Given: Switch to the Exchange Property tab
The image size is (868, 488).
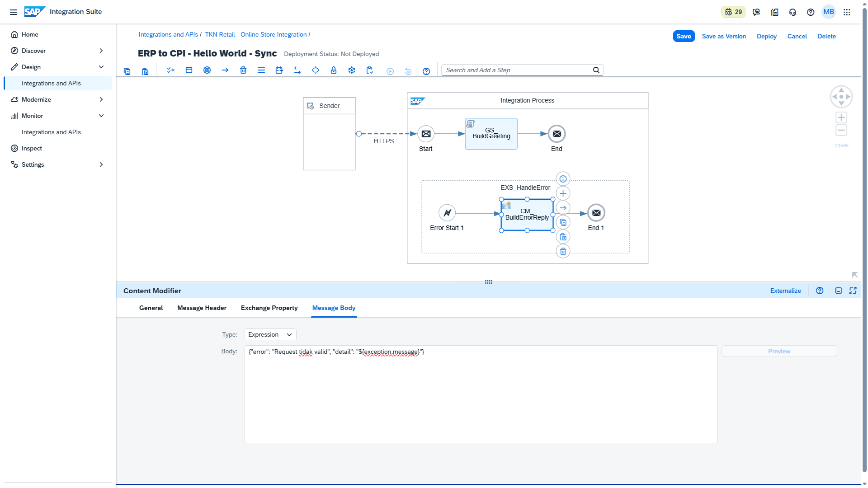Looking at the screenshot, I should pyautogui.click(x=269, y=308).
